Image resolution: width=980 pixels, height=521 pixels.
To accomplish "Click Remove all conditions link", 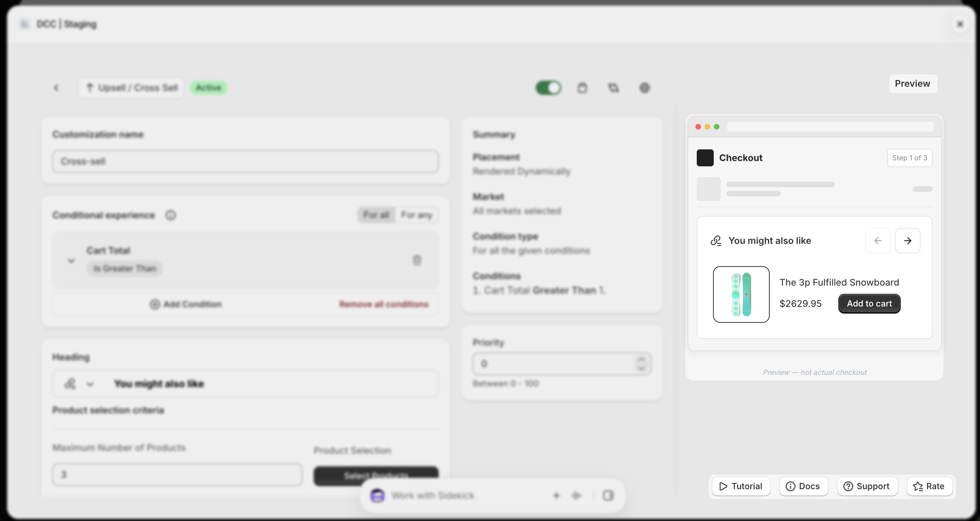I will coord(384,304).
